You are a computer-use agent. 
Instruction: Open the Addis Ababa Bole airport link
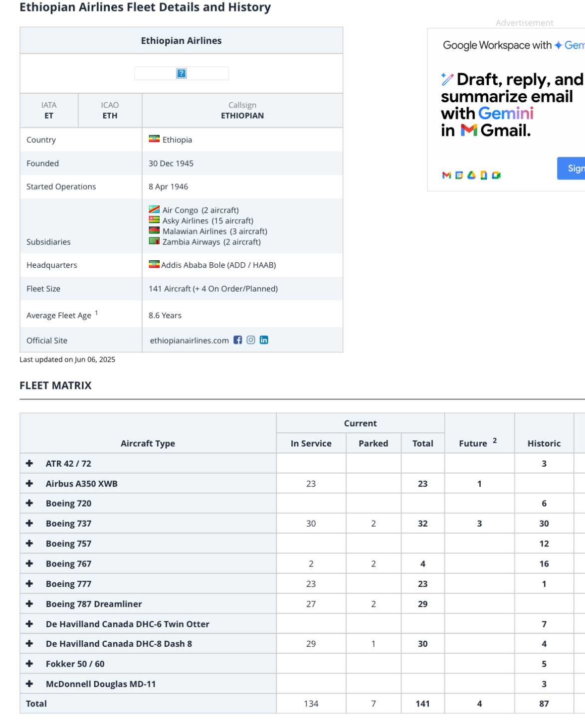click(x=218, y=265)
